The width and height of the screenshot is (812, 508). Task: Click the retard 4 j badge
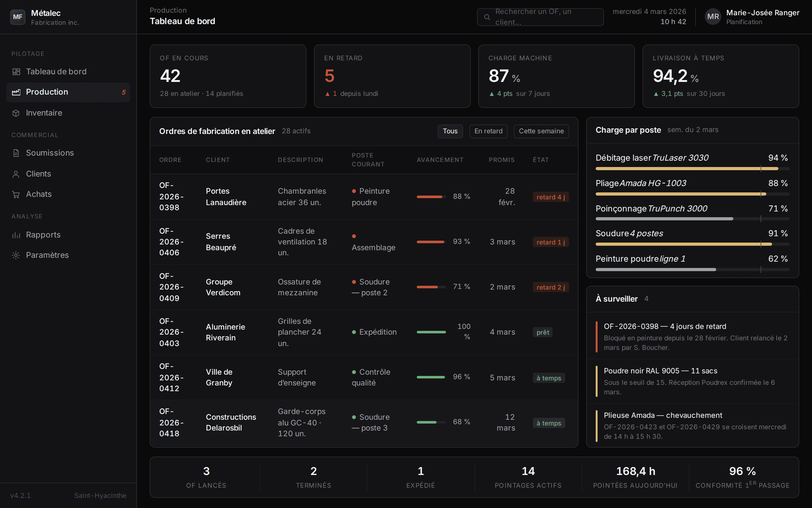550,197
